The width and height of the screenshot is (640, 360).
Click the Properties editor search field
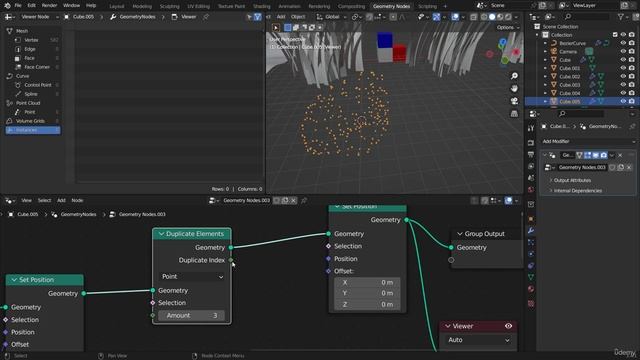[x=580, y=114]
